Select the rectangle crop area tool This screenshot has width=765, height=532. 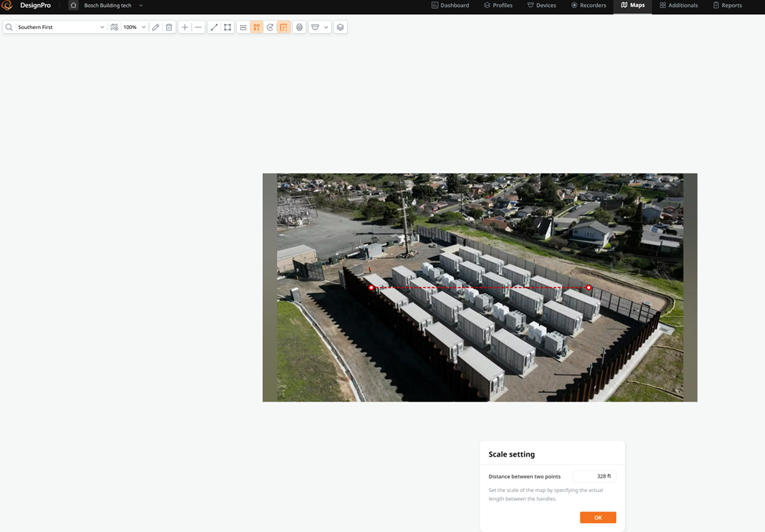[228, 27]
